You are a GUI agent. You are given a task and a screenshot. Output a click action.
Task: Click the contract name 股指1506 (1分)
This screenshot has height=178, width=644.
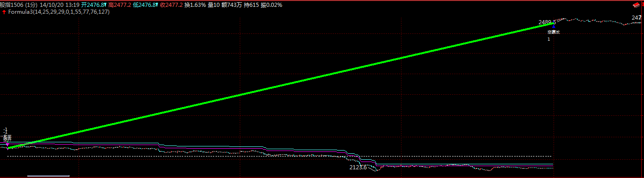(18, 5)
